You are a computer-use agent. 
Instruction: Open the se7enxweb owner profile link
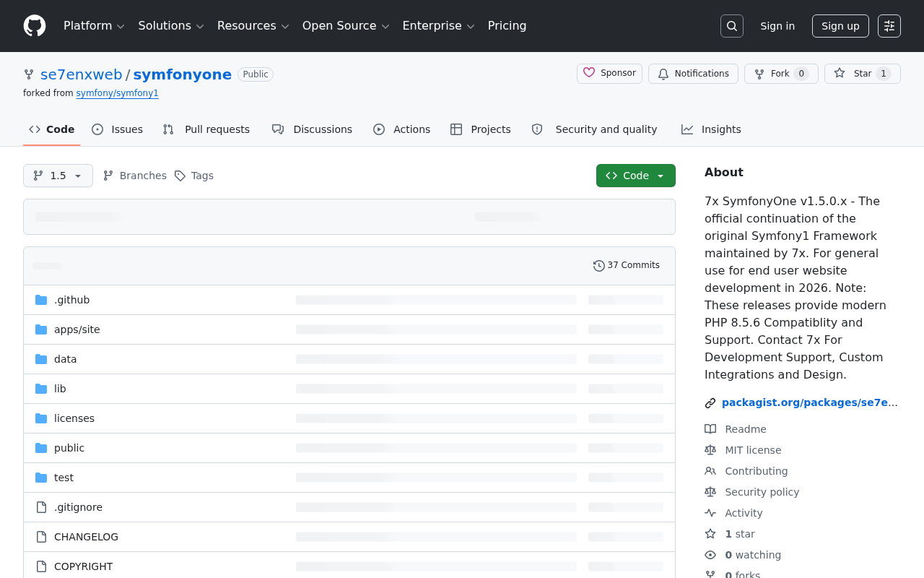point(82,74)
